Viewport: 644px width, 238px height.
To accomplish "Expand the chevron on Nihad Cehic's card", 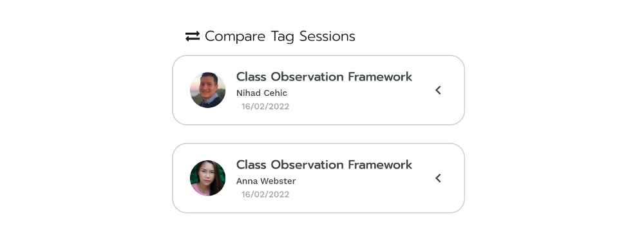I will [438, 90].
